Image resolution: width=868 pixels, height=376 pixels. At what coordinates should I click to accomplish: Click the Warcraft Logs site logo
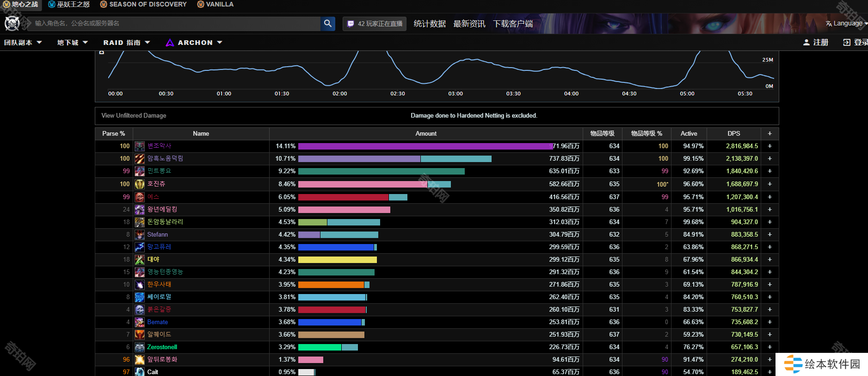[x=12, y=23]
